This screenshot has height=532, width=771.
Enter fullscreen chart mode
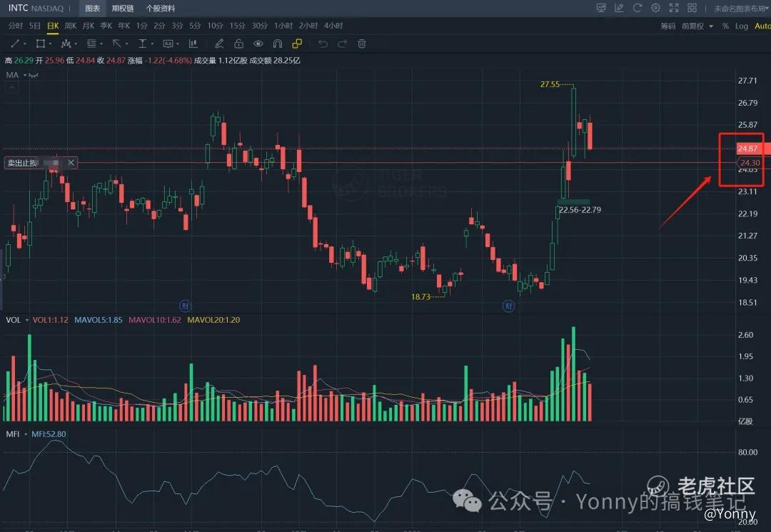point(674,8)
